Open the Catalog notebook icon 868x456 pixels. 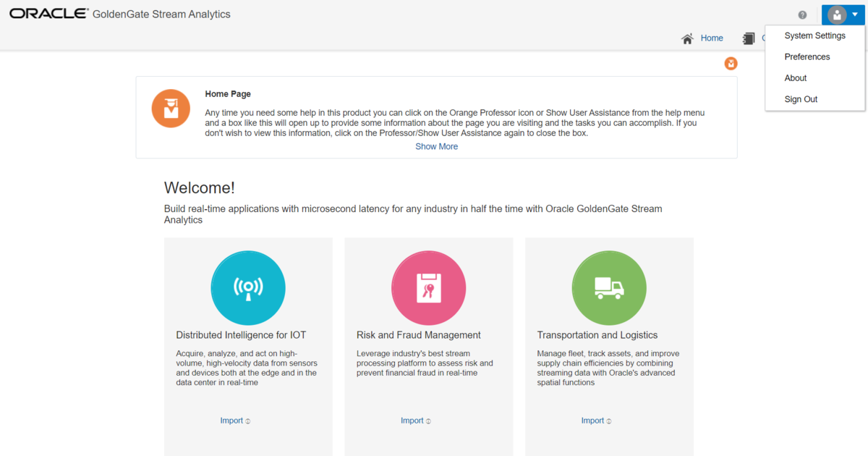pos(749,38)
